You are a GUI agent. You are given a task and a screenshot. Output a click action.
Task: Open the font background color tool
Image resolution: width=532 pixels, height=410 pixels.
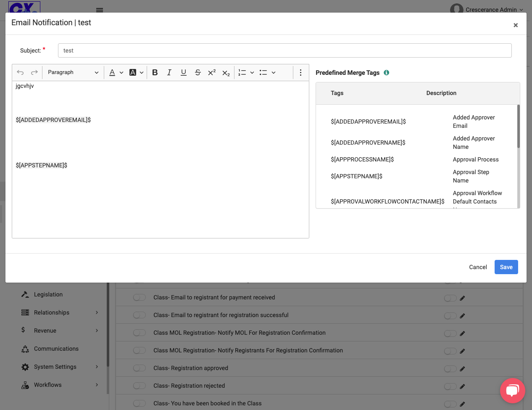(133, 72)
